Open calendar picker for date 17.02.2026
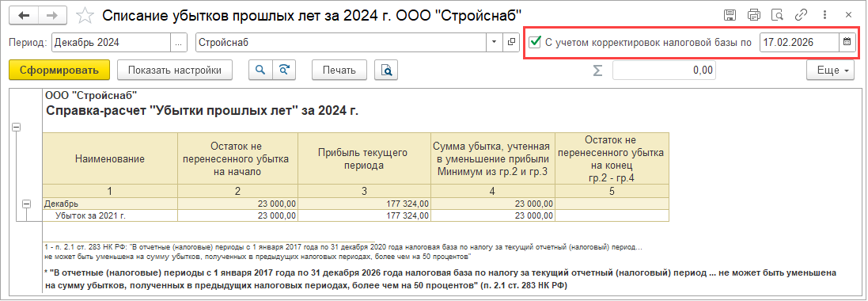 click(847, 42)
